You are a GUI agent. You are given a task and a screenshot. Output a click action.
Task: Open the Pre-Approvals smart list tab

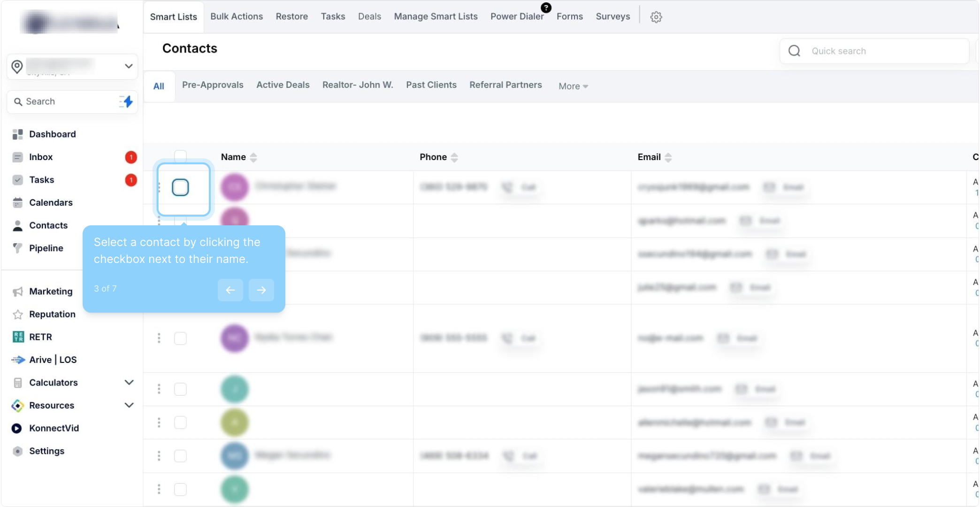pos(213,85)
